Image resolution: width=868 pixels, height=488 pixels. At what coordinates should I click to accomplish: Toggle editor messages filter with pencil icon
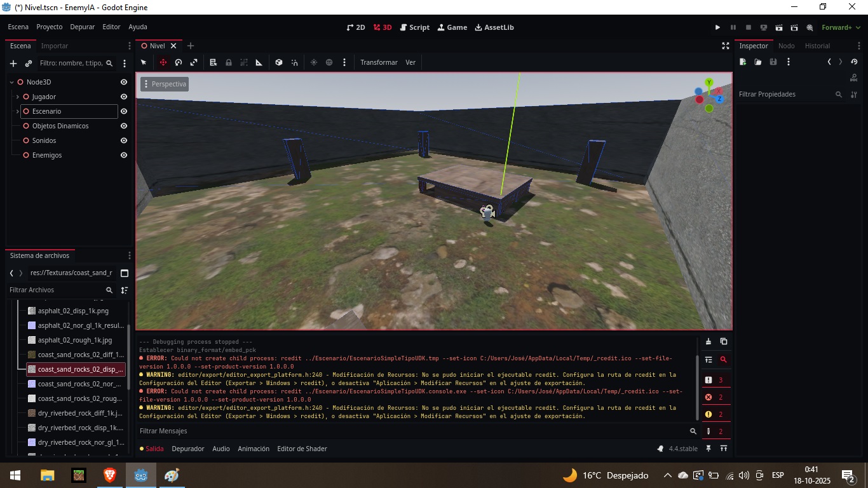pos(715,431)
